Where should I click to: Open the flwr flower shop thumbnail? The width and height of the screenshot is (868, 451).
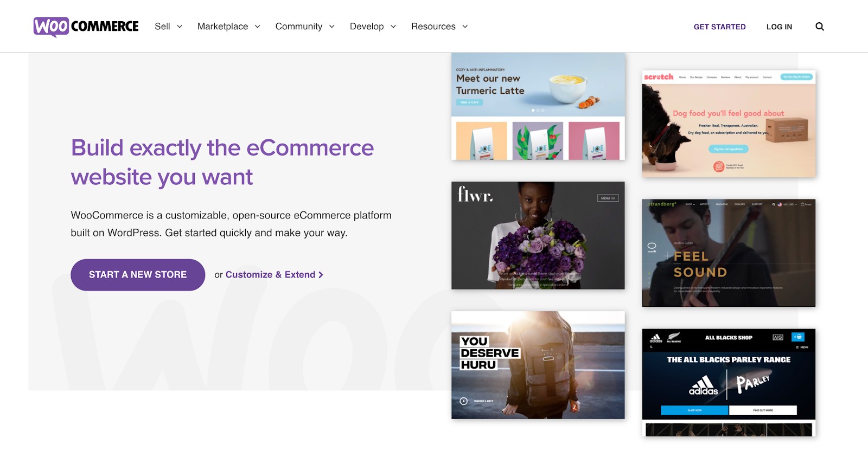[x=538, y=235]
